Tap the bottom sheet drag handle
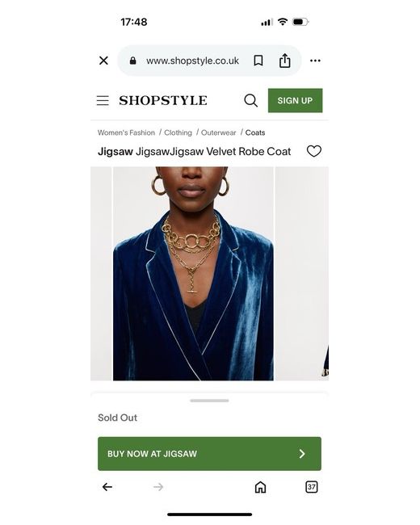 click(x=209, y=401)
